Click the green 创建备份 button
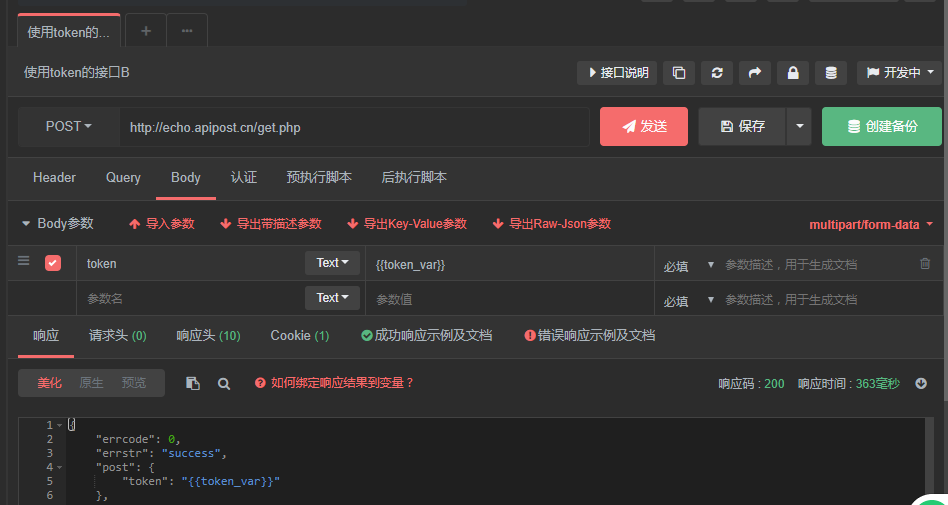The width and height of the screenshot is (948, 505). [x=882, y=126]
